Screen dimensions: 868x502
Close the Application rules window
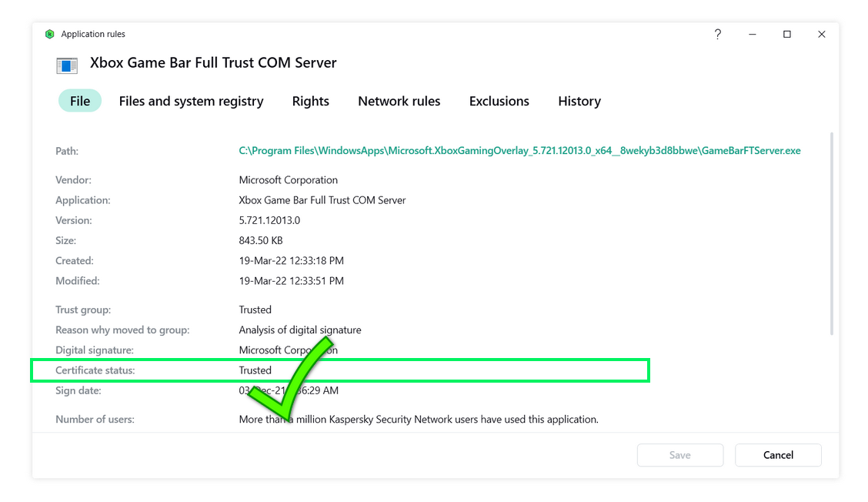pos(821,34)
